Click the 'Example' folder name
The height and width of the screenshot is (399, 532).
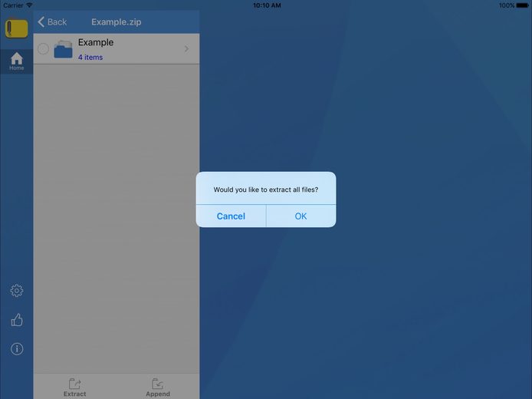tap(96, 42)
